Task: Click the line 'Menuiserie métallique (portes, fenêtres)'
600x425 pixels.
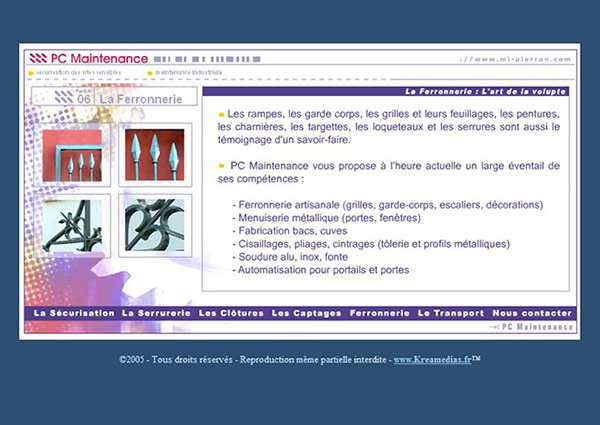Action: click(326, 218)
